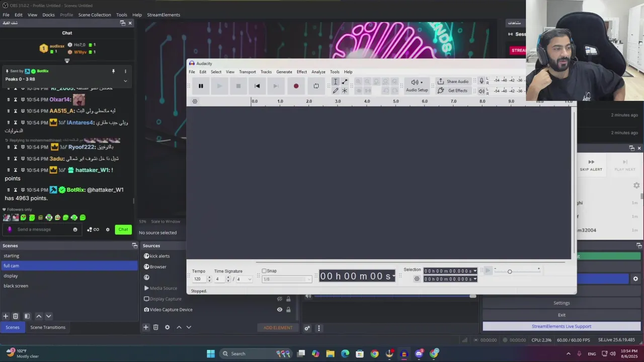Open Audacity File menu
The width and height of the screenshot is (644, 362).
coord(192,72)
